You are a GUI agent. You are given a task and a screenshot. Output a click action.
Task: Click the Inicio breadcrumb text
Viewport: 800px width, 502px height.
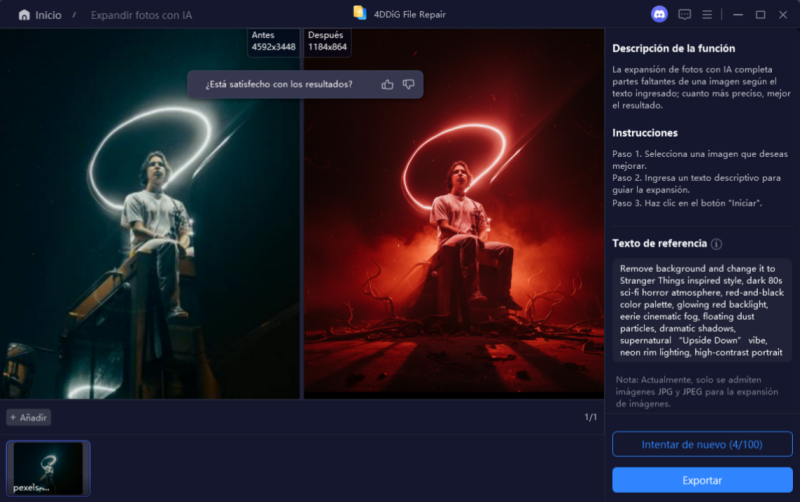pos(48,15)
